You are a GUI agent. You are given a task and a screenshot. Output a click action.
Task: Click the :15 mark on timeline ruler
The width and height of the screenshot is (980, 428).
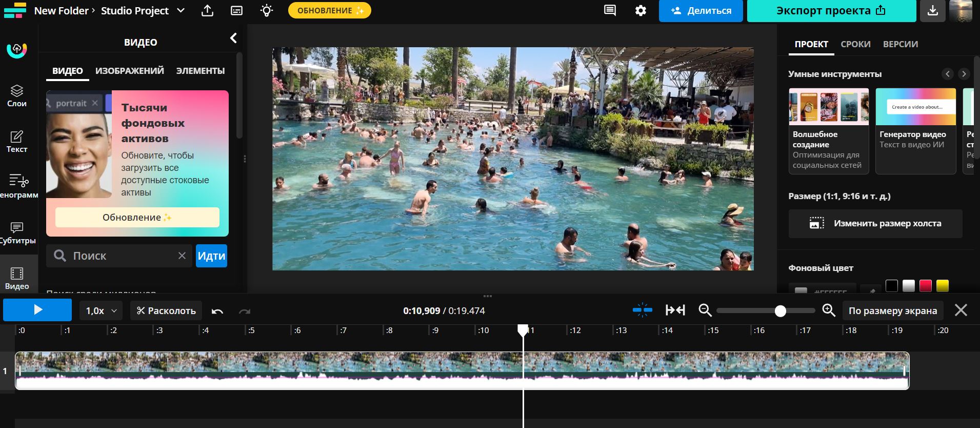click(x=713, y=330)
